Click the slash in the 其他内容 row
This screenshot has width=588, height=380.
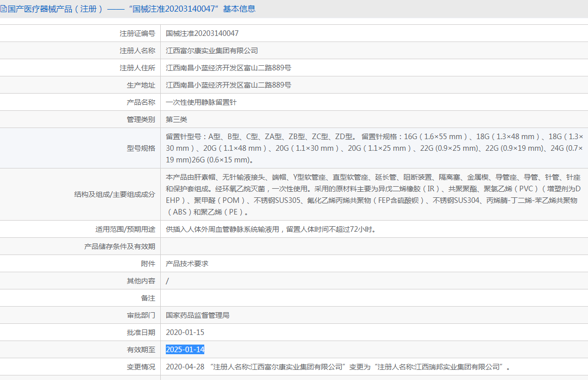click(167, 281)
